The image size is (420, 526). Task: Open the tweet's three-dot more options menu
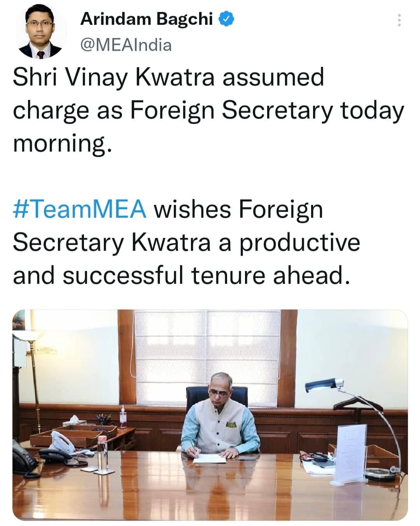tap(399, 21)
